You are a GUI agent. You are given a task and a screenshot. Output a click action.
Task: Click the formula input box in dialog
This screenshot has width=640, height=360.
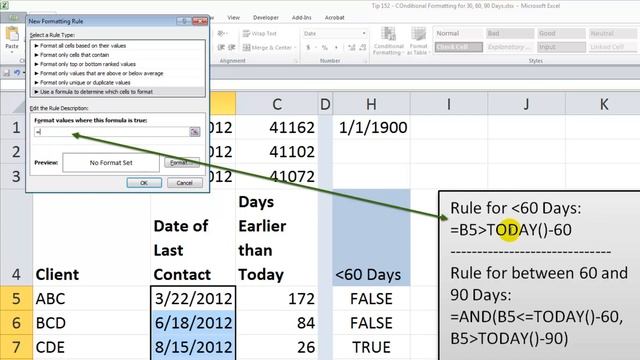tap(111, 131)
